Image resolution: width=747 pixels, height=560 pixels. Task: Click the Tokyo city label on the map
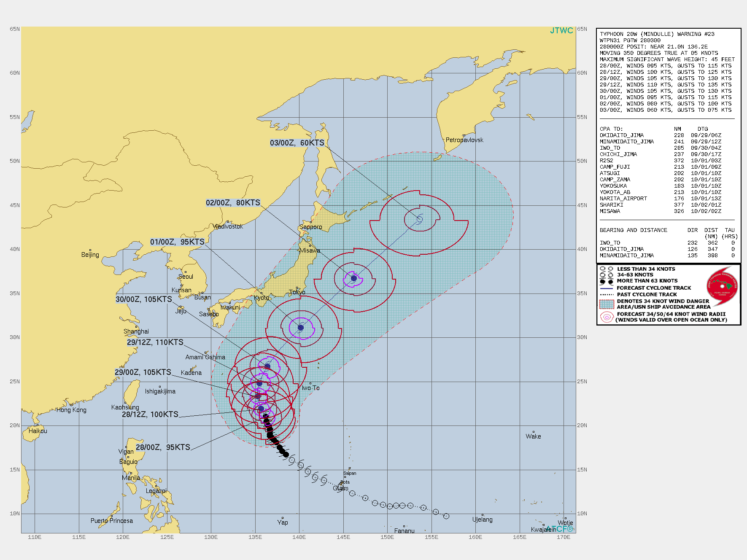point(297,292)
